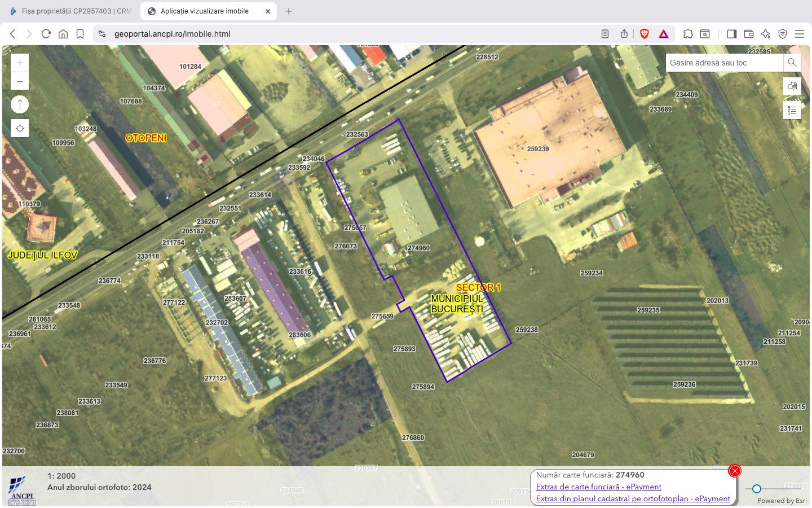
Task: Open Extras de carte funciară ePayment link
Action: (x=598, y=487)
